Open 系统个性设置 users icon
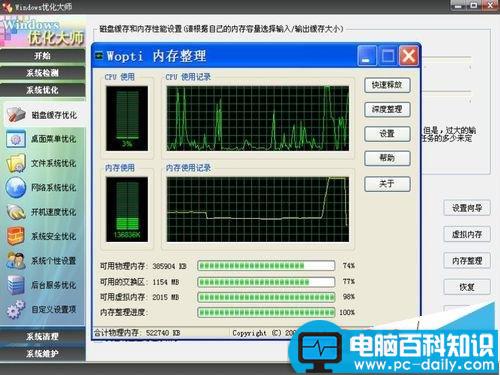Screen dimensions: 500x375 tap(16, 261)
